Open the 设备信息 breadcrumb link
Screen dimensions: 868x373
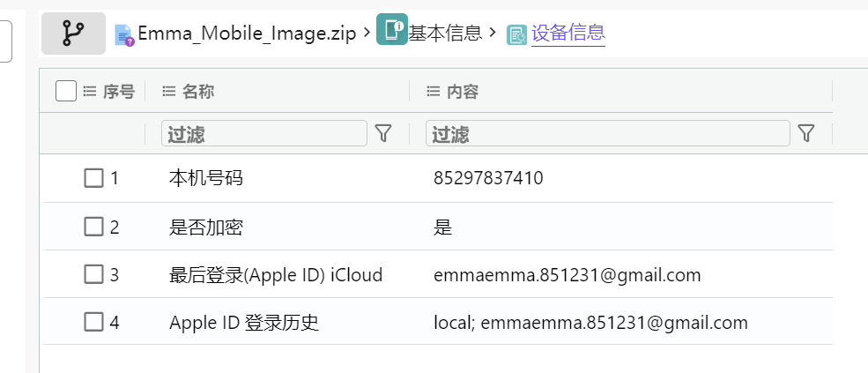pos(568,33)
